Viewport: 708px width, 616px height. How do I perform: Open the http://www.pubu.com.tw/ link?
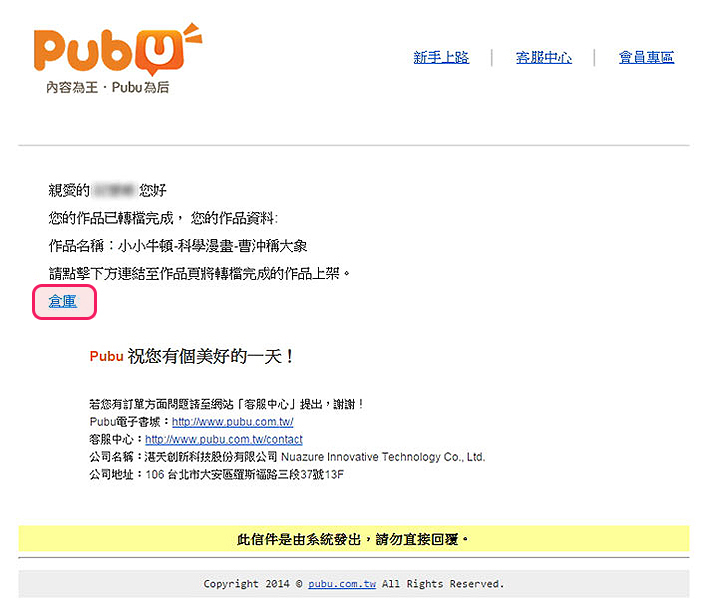(x=233, y=422)
